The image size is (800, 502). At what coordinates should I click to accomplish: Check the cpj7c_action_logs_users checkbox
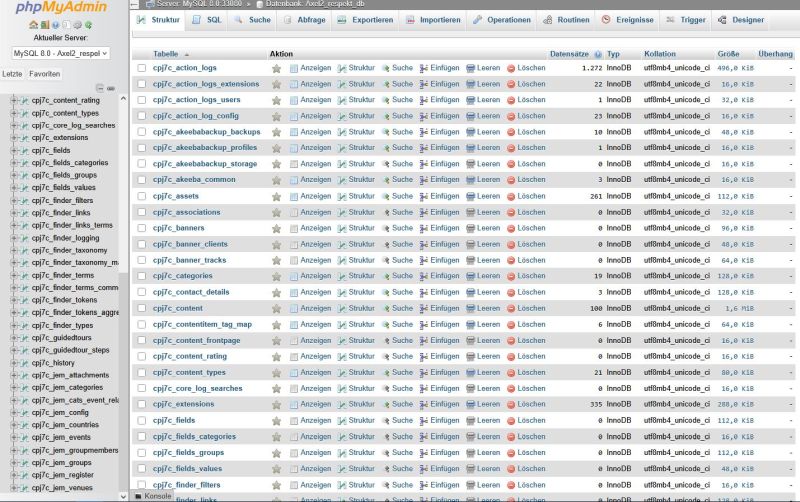click(142, 100)
